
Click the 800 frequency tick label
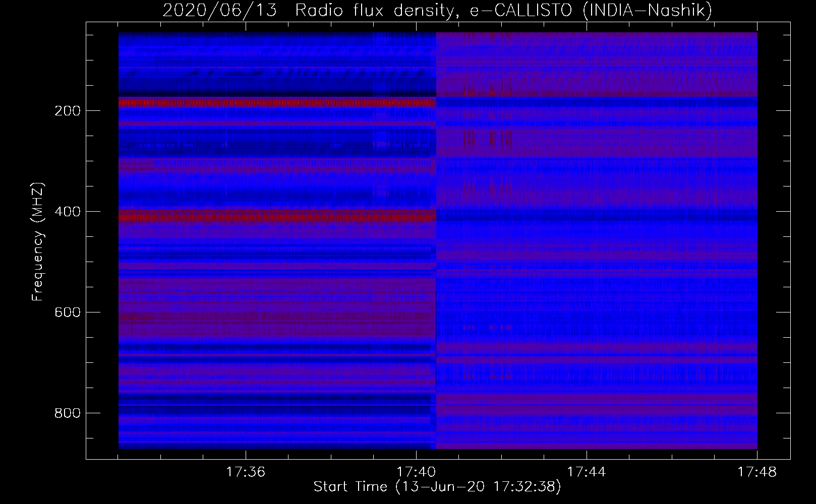click(x=68, y=413)
